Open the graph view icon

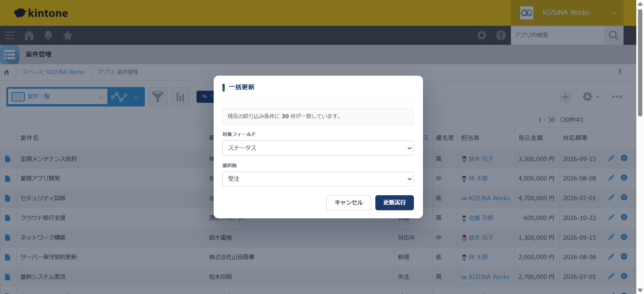(119, 97)
